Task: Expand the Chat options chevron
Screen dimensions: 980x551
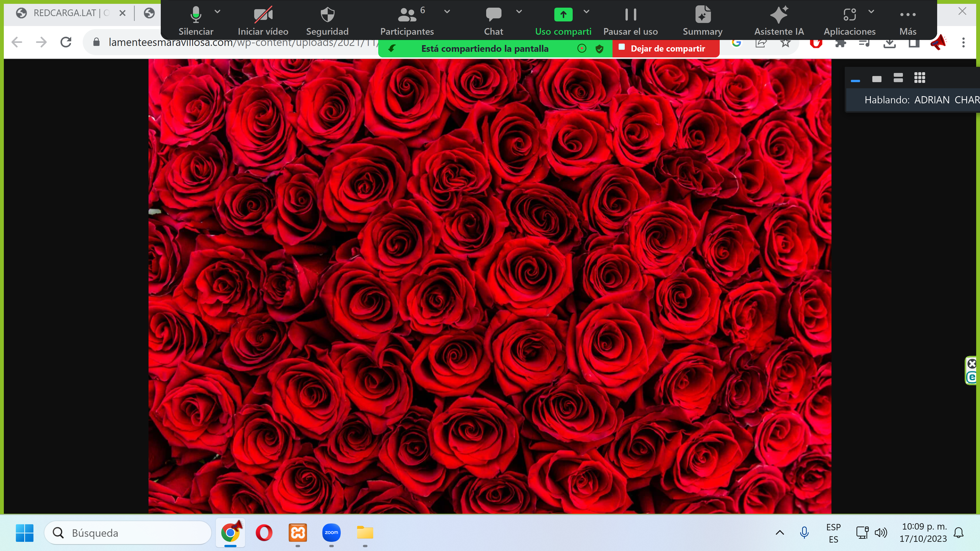Action: point(519,11)
